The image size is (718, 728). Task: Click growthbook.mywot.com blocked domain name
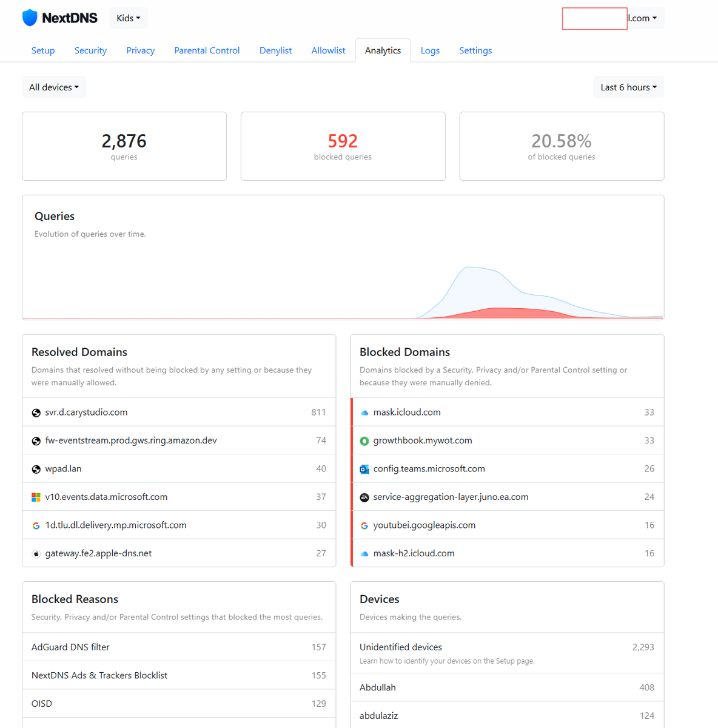coord(423,440)
